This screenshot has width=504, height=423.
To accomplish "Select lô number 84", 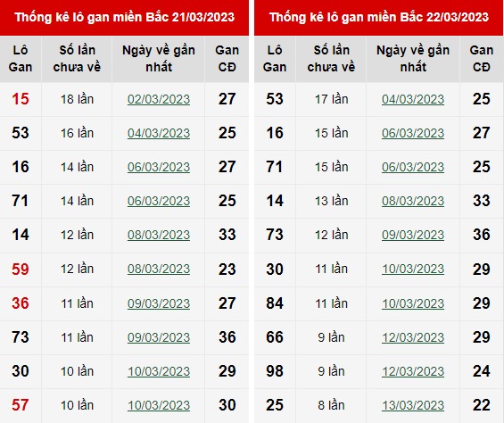I will pos(275,303).
